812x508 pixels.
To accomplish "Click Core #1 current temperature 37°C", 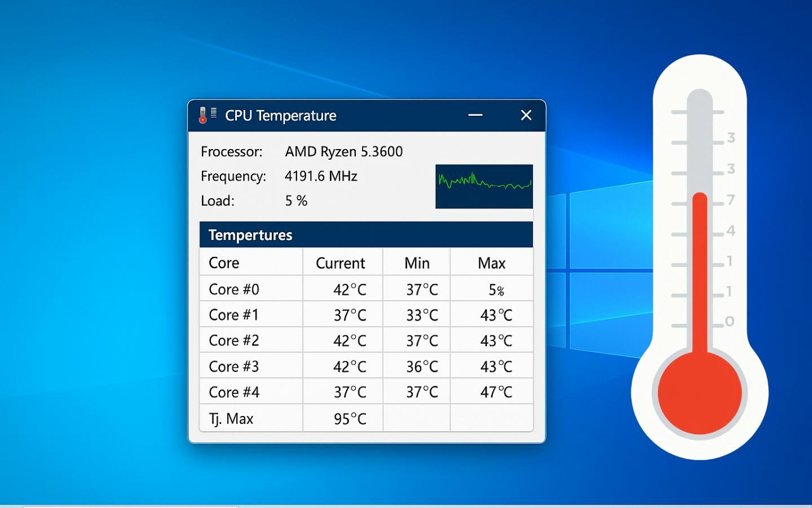I will (350, 316).
